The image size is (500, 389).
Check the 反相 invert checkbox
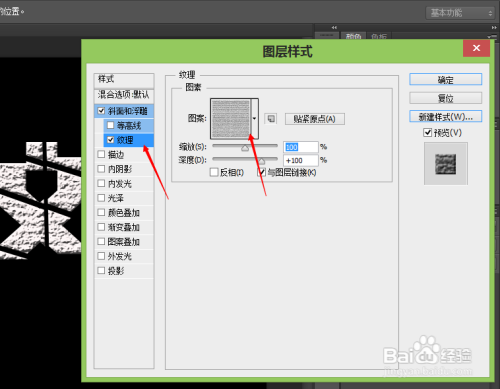(x=214, y=172)
